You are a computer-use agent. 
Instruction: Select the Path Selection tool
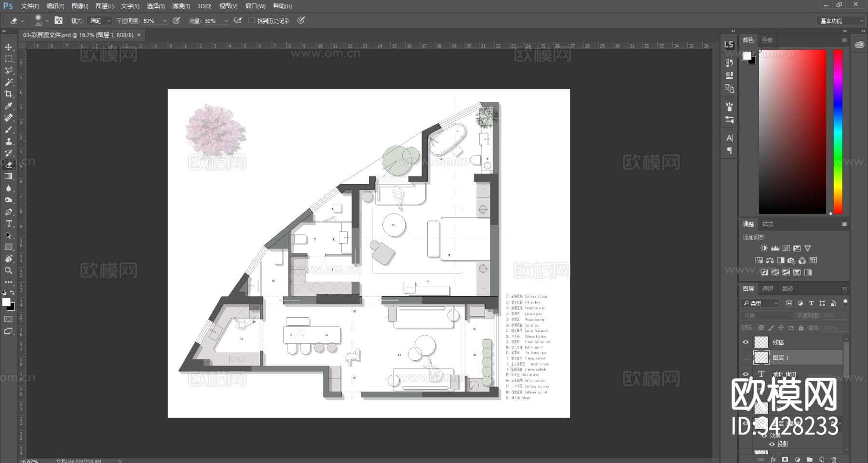pos(9,235)
